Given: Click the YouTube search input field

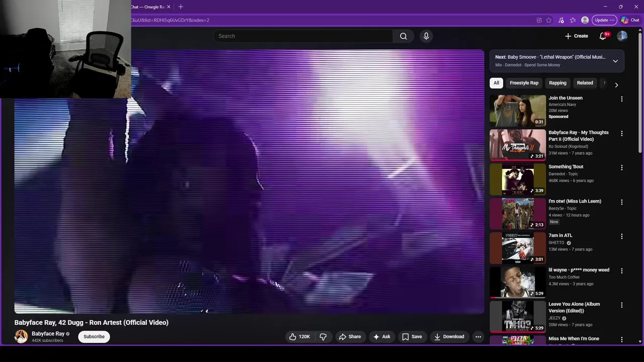Looking at the screenshot, I should pos(303,36).
